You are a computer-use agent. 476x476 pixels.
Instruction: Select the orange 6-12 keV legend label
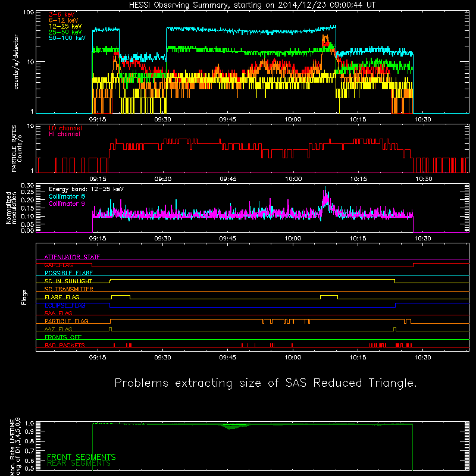64,20
